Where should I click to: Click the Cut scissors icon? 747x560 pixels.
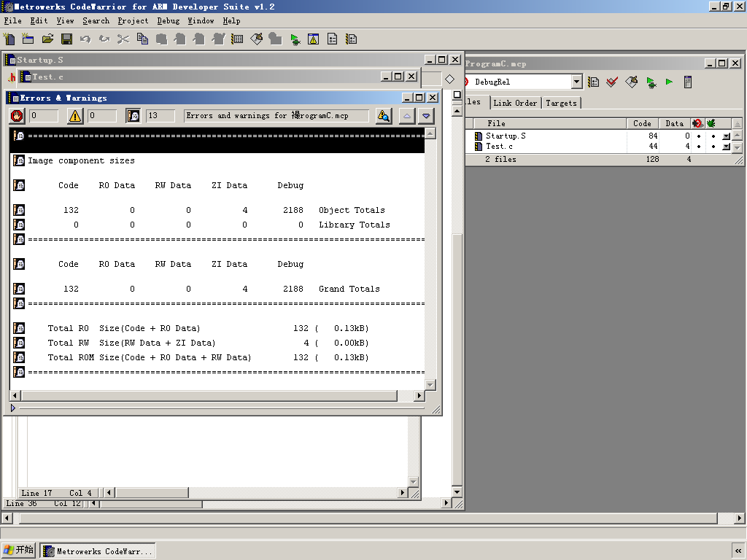coord(123,39)
